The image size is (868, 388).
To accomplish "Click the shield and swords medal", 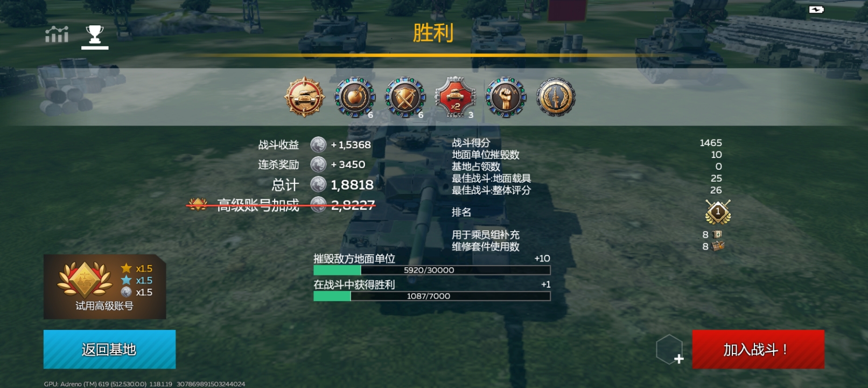I will pyautogui.click(x=405, y=97).
